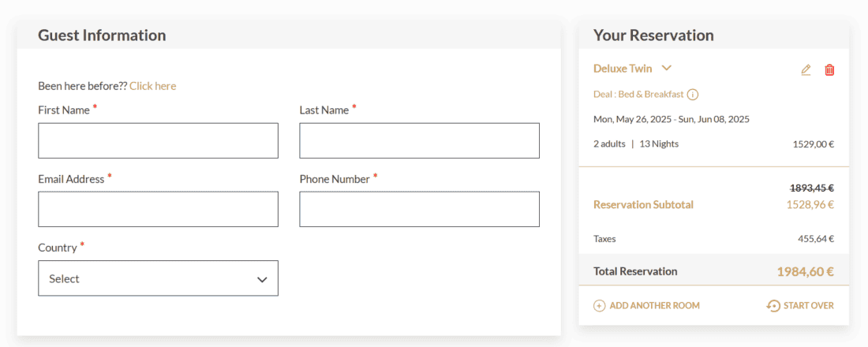Click the "Click here" returning guest link
The image size is (868, 347).
[152, 86]
